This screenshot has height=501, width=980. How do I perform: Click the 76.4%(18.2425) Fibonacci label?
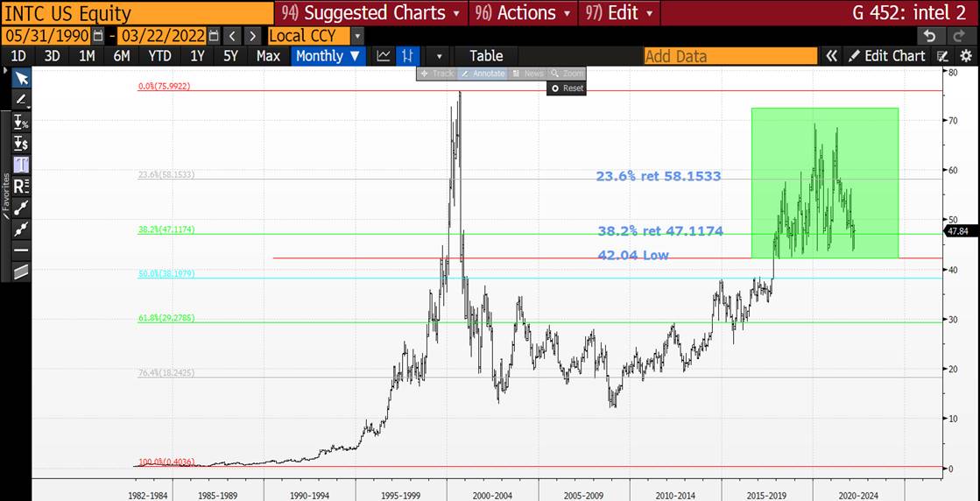[x=166, y=373]
